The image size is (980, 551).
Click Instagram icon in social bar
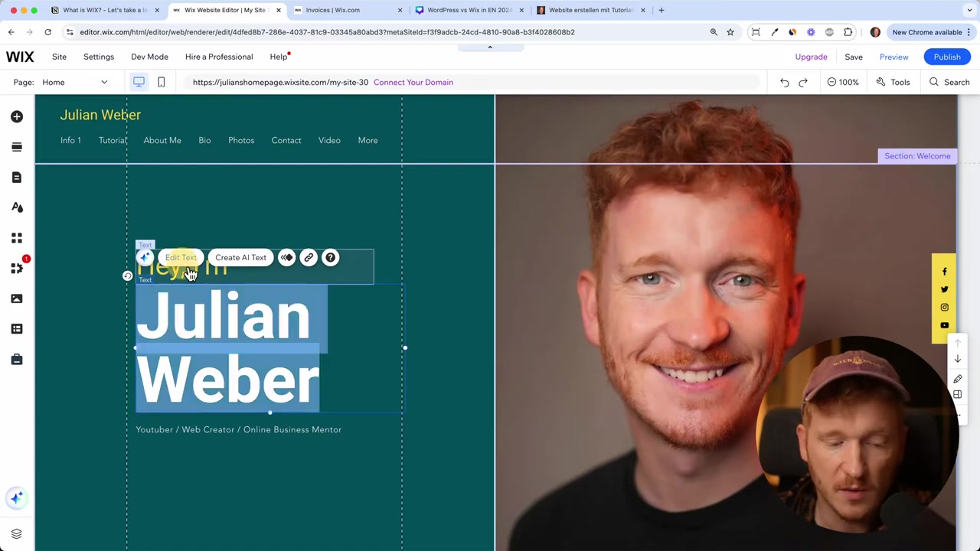tap(944, 307)
